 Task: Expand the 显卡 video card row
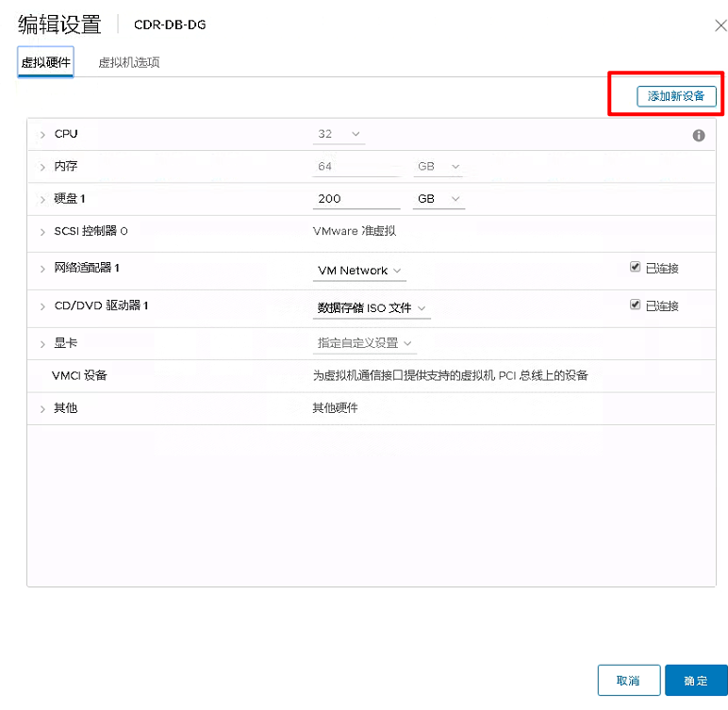tap(42, 343)
